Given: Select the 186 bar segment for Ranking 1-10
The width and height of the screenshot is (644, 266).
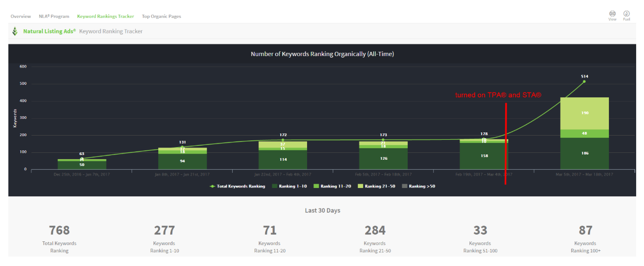Looking at the screenshot, I should 584,153.
